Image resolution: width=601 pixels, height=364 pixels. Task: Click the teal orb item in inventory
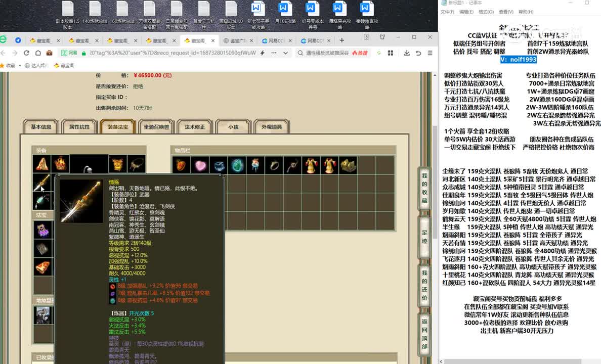click(237, 165)
